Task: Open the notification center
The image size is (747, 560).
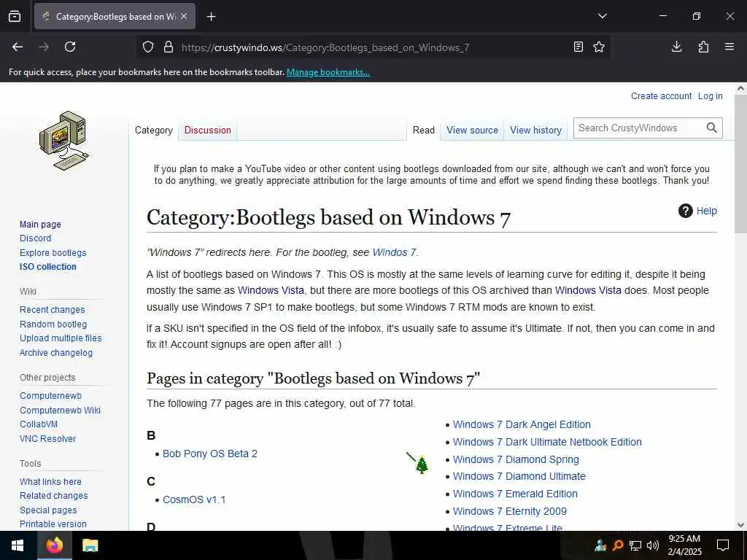Action: (723, 545)
